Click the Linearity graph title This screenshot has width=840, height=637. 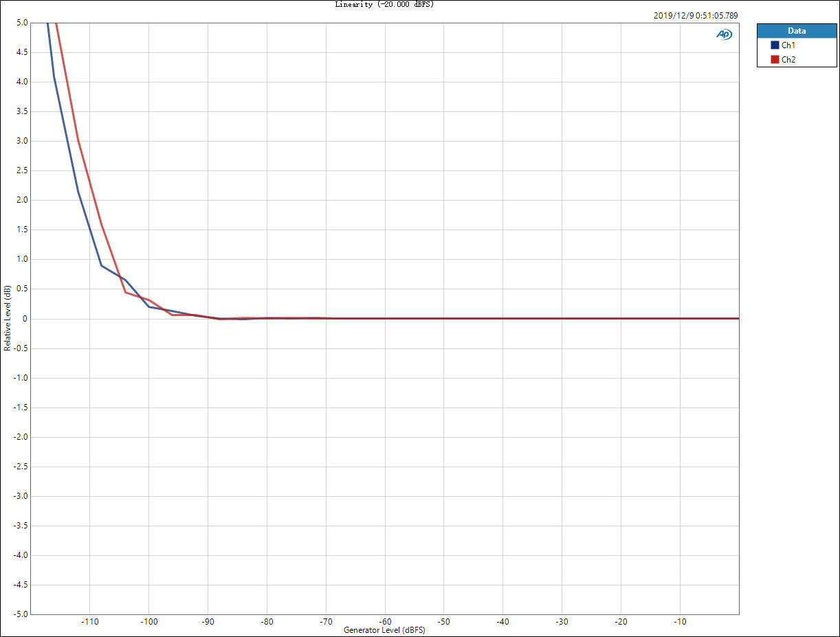click(384, 4)
